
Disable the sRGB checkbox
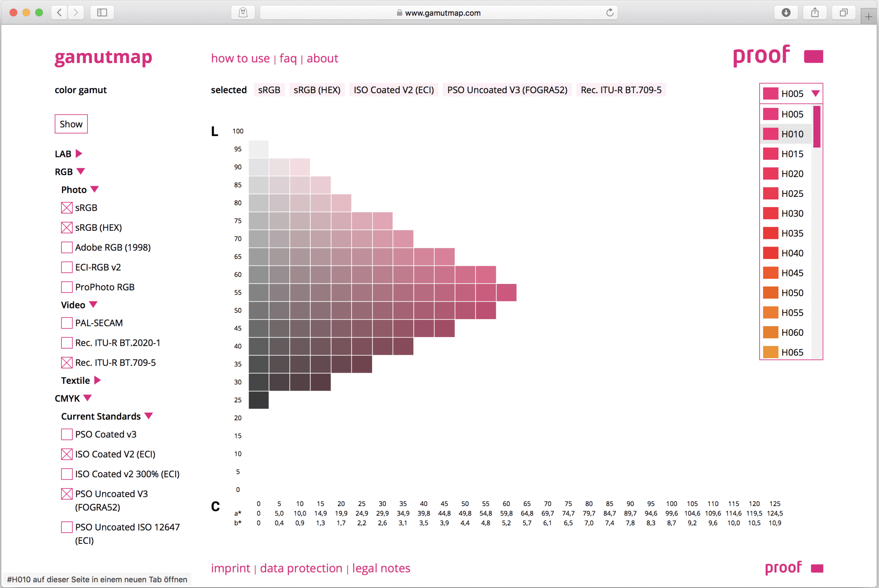point(67,208)
